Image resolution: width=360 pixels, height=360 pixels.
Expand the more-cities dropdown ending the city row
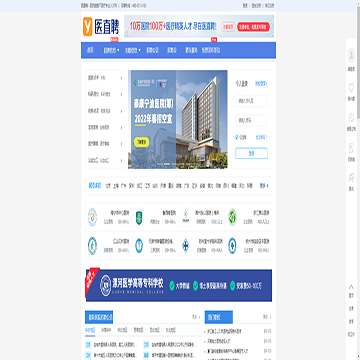point(264,186)
